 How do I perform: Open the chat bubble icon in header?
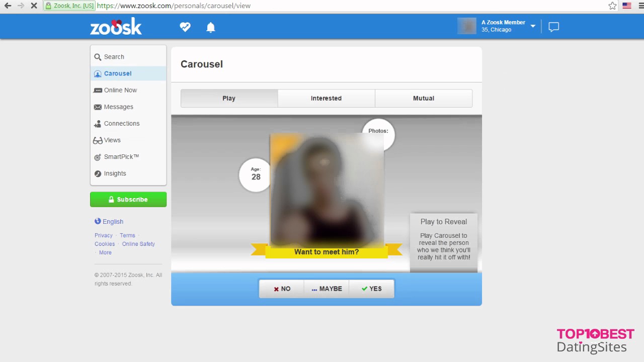click(x=554, y=27)
